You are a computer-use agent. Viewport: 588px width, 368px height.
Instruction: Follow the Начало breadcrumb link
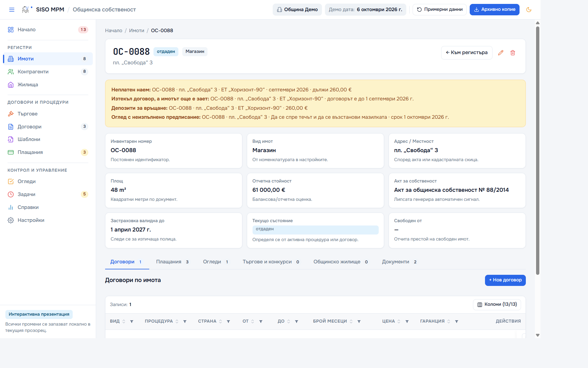pyautogui.click(x=114, y=31)
